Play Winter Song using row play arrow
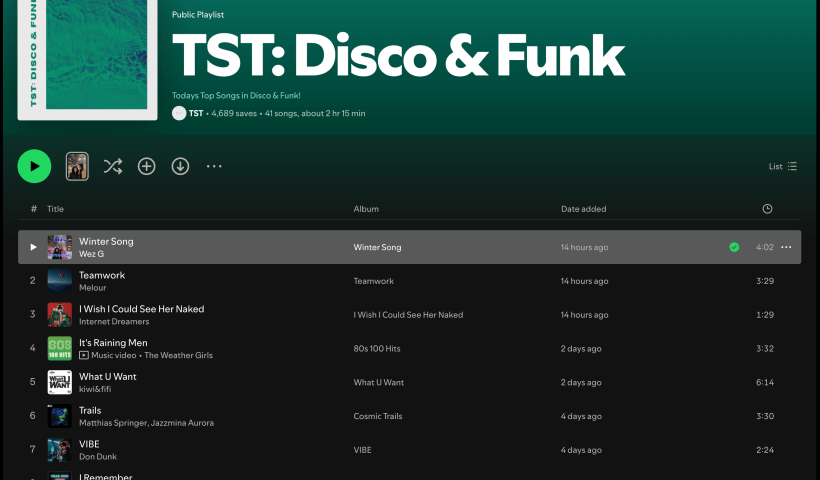The image size is (820, 480). (33, 247)
